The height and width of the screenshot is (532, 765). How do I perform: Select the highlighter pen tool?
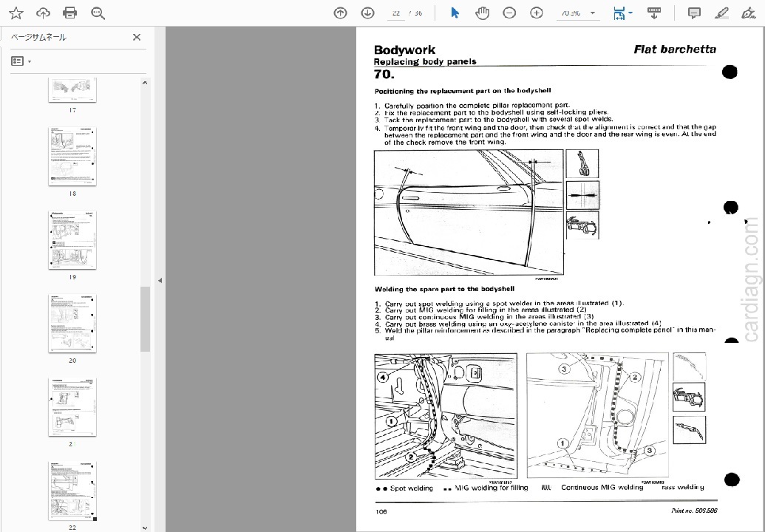click(x=721, y=13)
